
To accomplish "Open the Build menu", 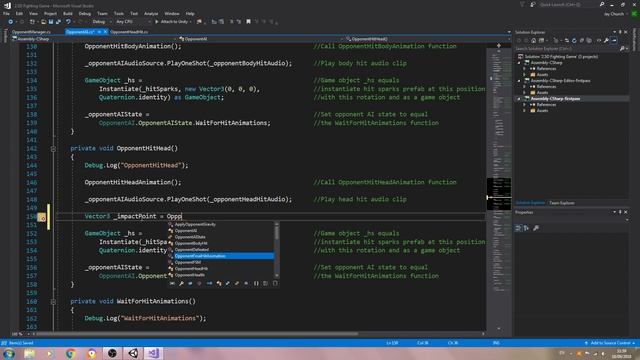I will (x=68, y=13).
